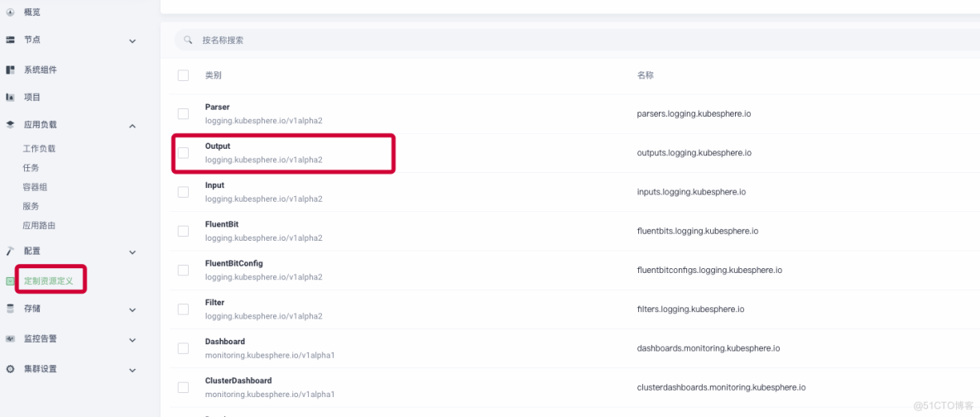
Task: Open 定制资源定义 in the sidebar
Action: click(x=48, y=281)
